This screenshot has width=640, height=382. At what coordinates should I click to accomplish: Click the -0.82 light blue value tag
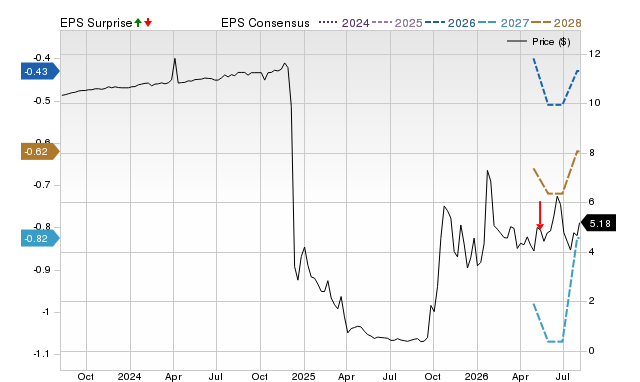40,238
